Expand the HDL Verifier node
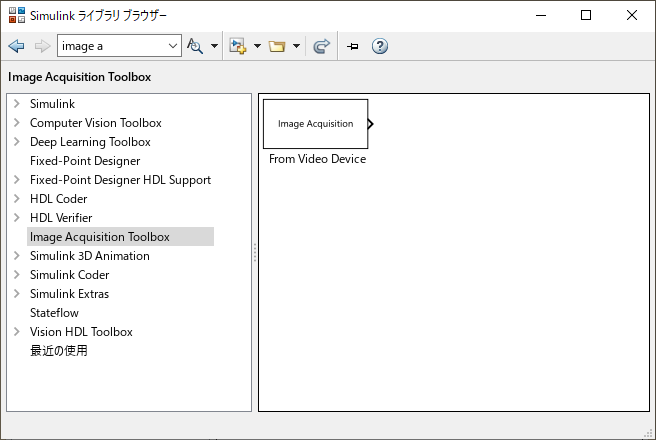This screenshot has width=656, height=440. pyautogui.click(x=17, y=217)
